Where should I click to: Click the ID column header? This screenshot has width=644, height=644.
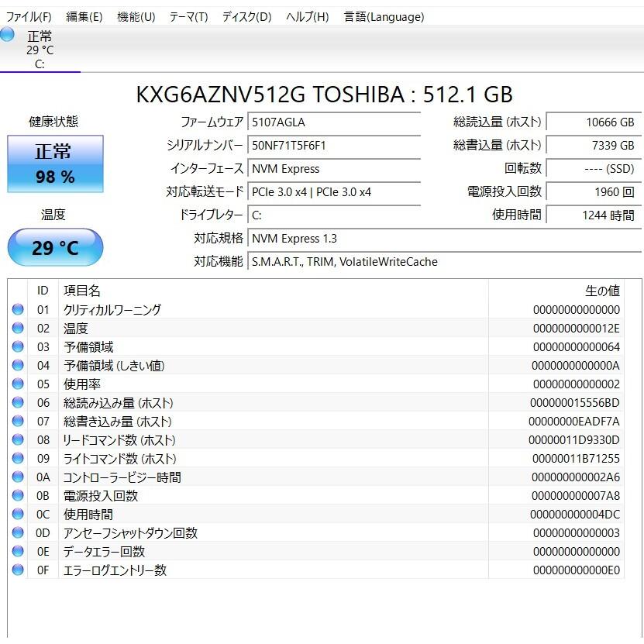[43, 291]
